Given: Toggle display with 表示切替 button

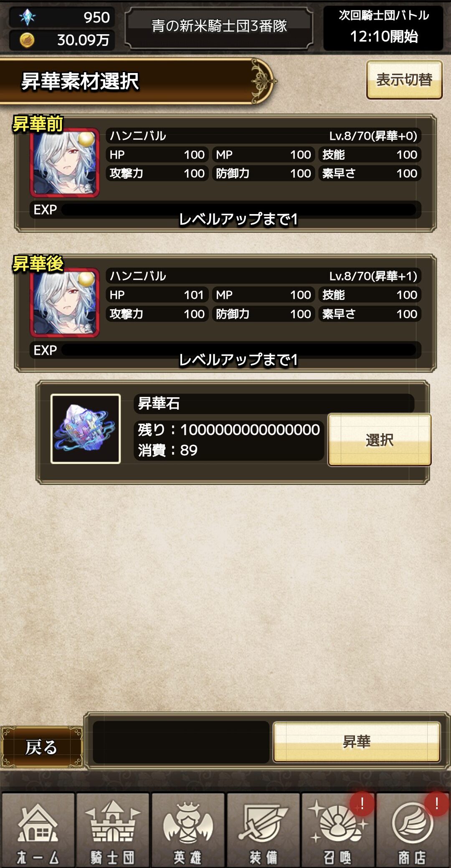Looking at the screenshot, I should click(x=404, y=80).
